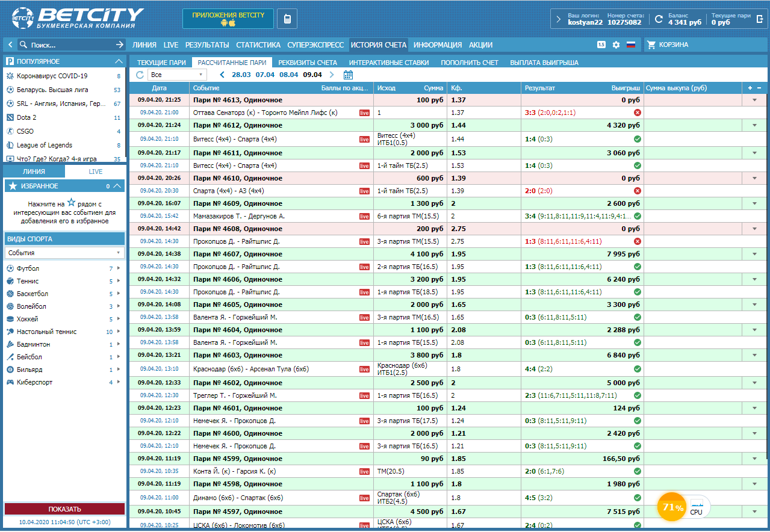The image size is (770, 532).
Task: Switch to the ТЕКУЩИЕ ПАРИ tab
Action: 161,62
